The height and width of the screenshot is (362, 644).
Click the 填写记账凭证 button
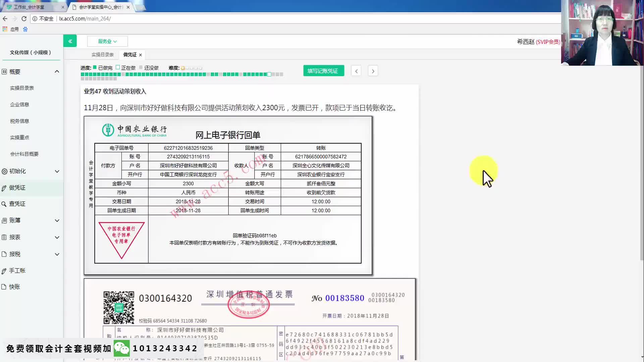coord(323,70)
